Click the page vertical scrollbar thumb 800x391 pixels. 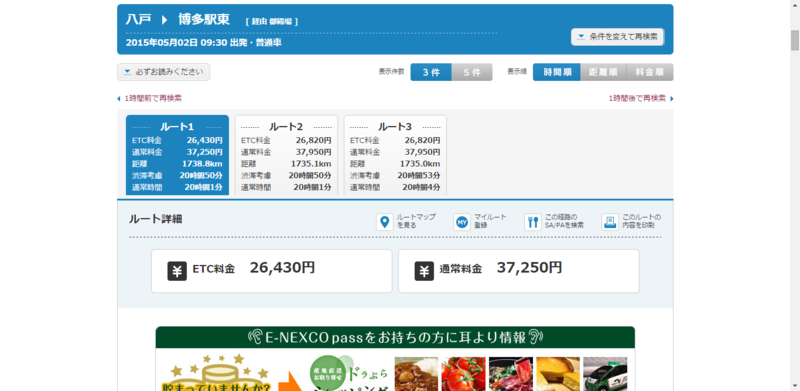point(795,40)
